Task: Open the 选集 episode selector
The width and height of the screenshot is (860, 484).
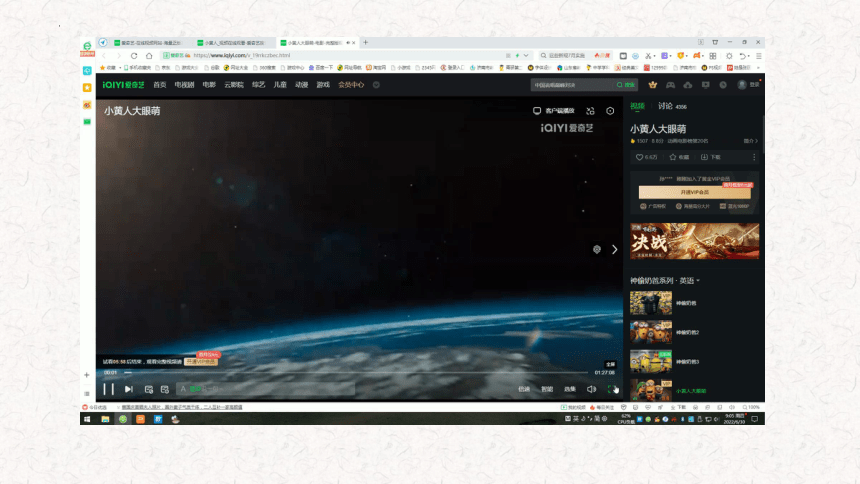Action: 570,389
